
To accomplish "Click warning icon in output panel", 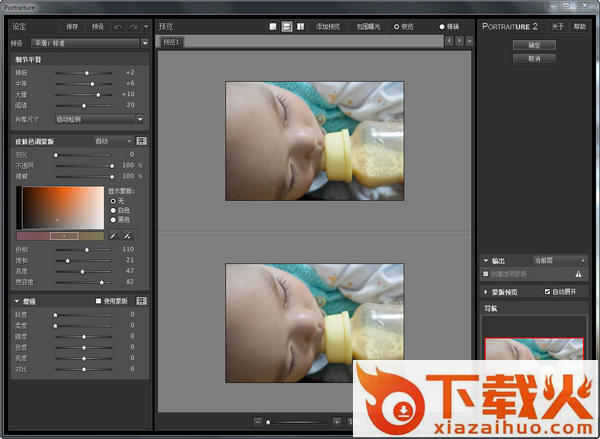I will click(x=578, y=273).
